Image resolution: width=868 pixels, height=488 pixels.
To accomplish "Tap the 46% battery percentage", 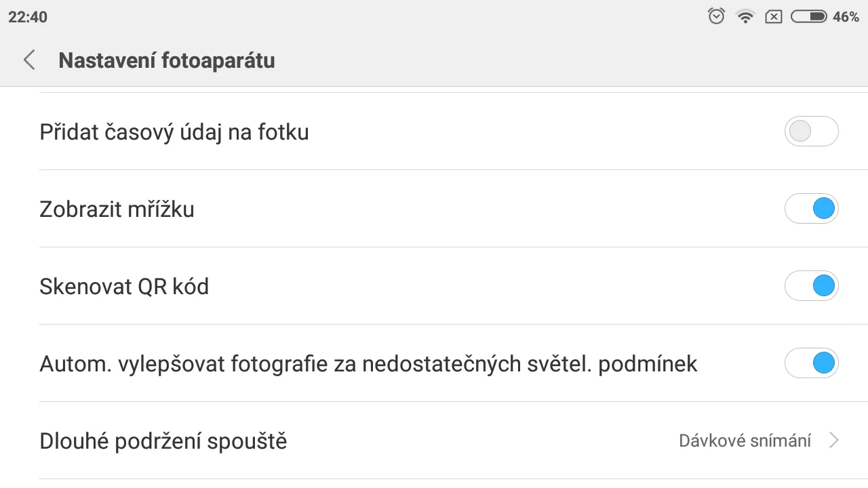I will (x=846, y=17).
